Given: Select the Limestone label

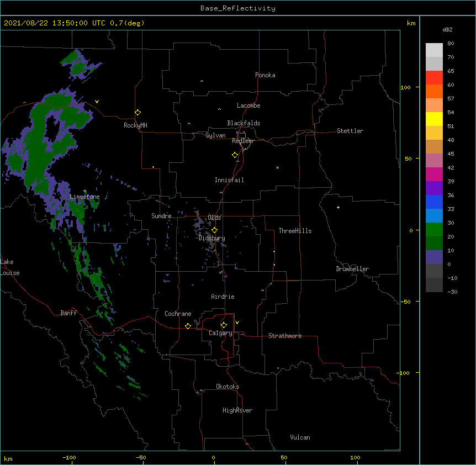Looking at the screenshot, I should (84, 197).
